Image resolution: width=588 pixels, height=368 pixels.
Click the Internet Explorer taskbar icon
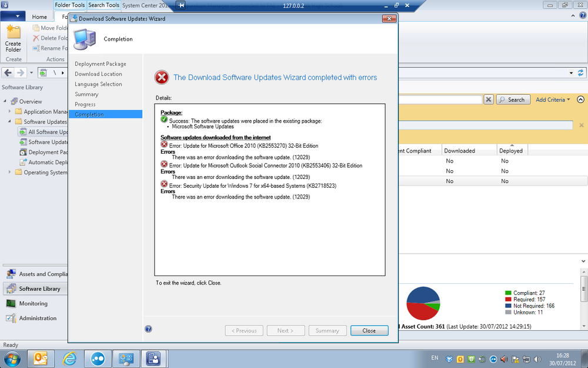[x=69, y=359]
